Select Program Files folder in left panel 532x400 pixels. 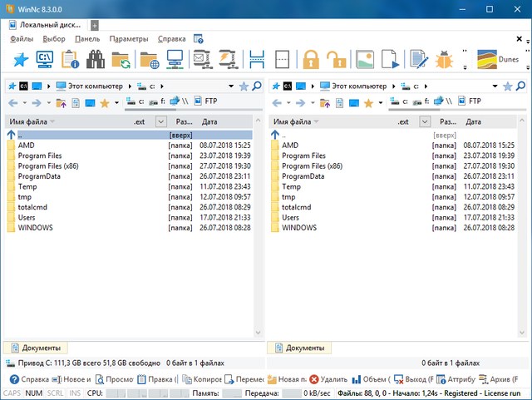click(42, 156)
